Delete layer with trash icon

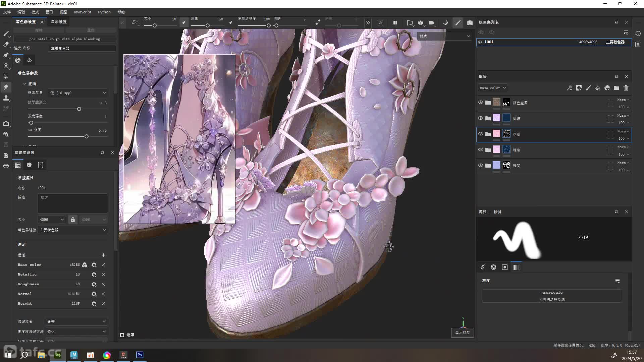click(x=626, y=88)
